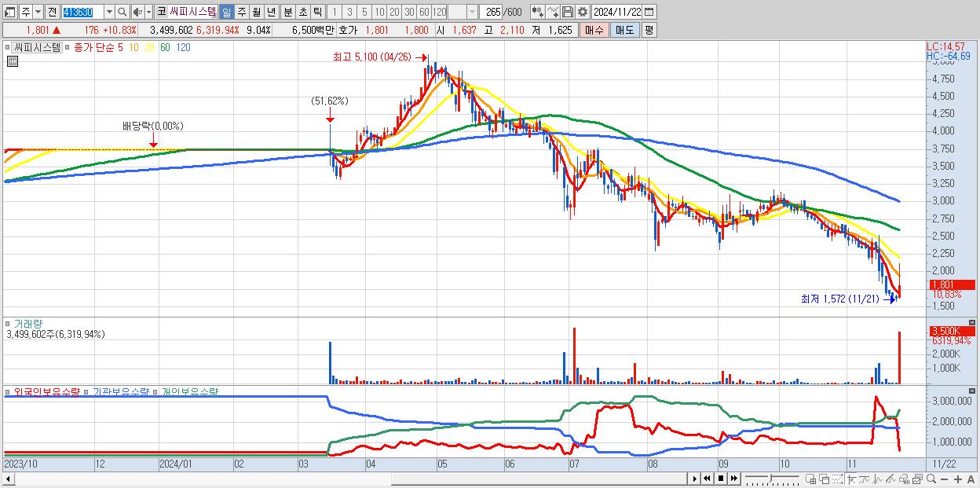Toggle the 20 interval button
Viewport: 980px width, 488px height.
point(394,12)
